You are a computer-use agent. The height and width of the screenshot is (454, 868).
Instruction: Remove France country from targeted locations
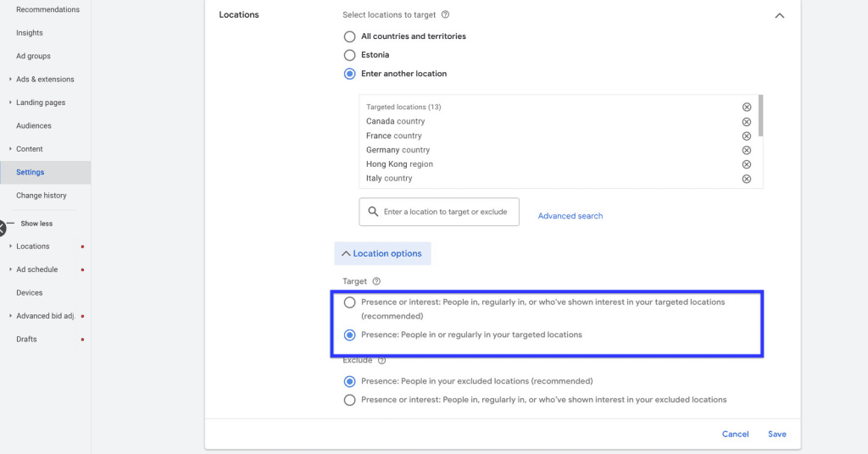pyautogui.click(x=746, y=136)
